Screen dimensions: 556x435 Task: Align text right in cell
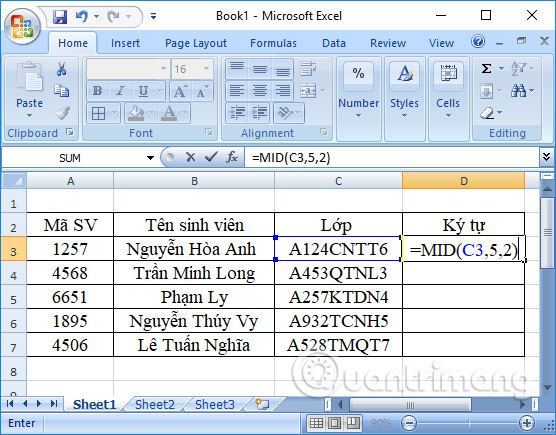pyautogui.click(x=282, y=91)
